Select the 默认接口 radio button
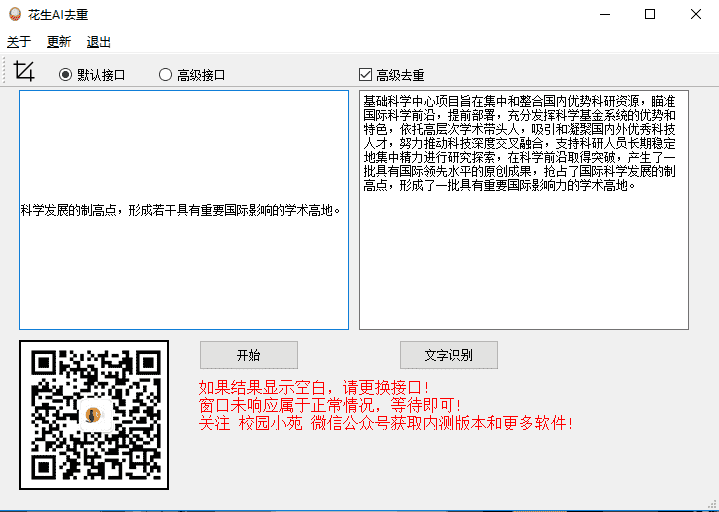Viewport: 719px width, 512px height. pyautogui.click(x=66, y=75)
